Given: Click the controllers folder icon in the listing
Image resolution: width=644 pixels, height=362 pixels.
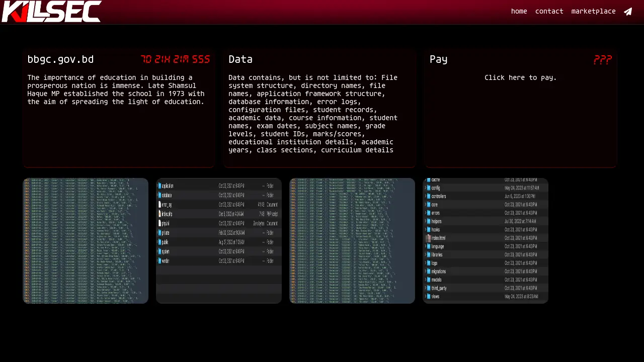Looking at the screenshot, I should pos(429,196).
